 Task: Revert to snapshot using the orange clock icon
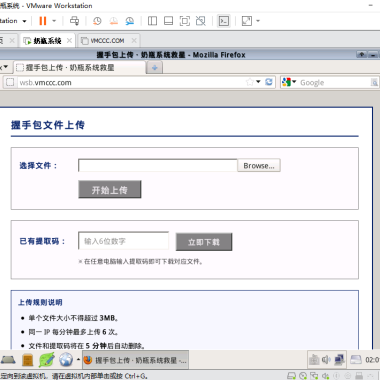pyautogui.click(x=114, y=21)
